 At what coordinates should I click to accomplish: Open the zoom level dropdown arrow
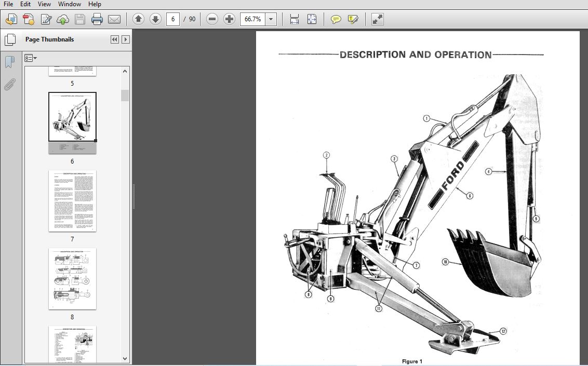271,19
